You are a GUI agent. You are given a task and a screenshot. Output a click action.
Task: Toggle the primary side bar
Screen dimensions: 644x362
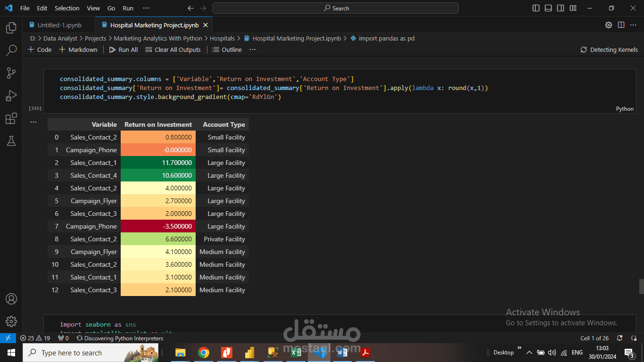(x=536, y=8)
